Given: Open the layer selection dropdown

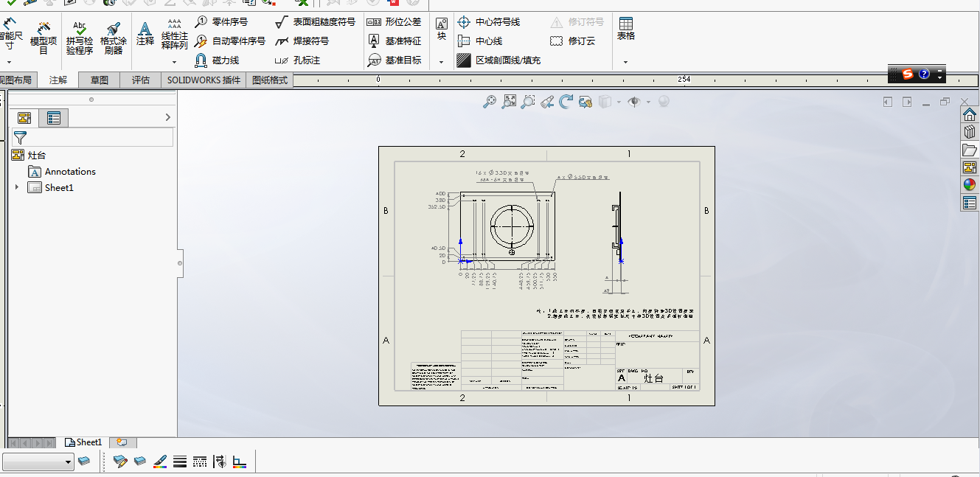Looking at the screenshot, I should tap(69, 462).
